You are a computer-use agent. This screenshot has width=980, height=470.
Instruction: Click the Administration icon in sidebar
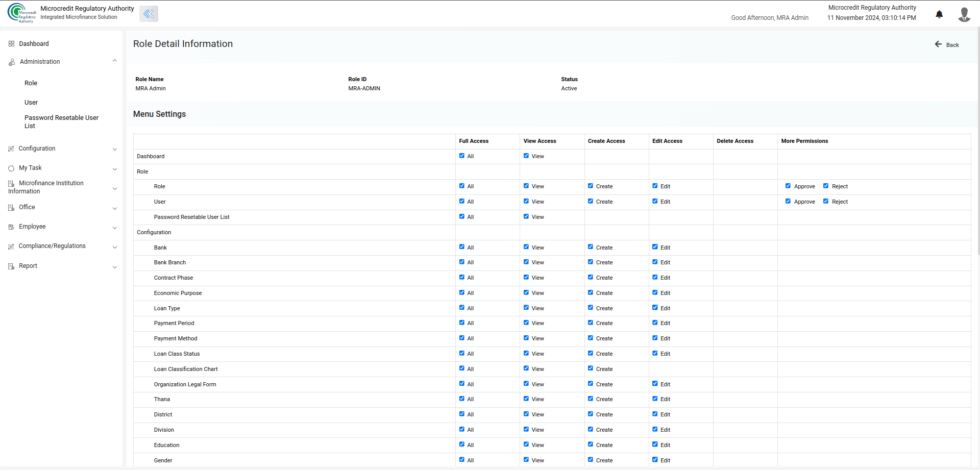(12, 62)
